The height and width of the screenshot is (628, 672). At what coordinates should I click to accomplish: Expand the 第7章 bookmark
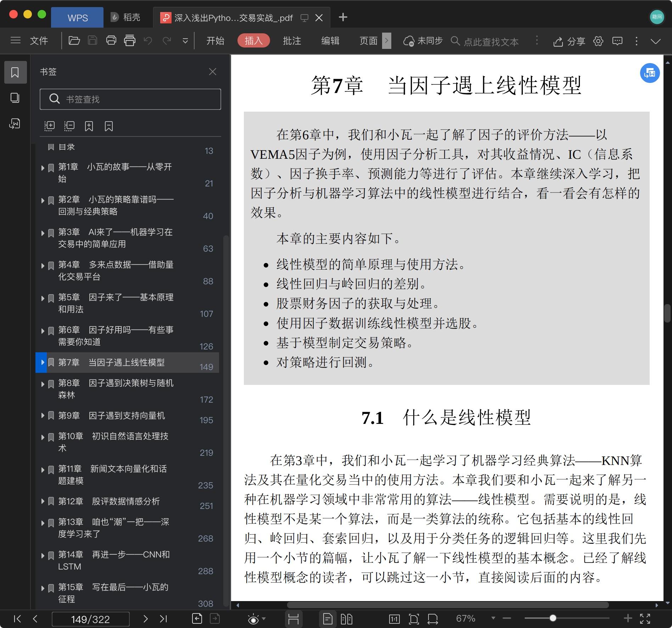pos(43,362)
